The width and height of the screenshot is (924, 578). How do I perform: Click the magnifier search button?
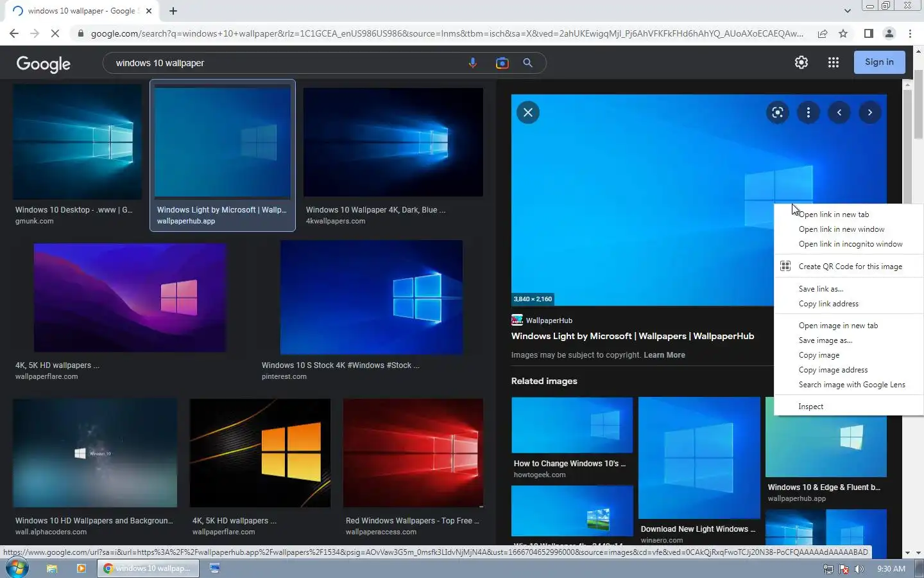coord(527,63)
